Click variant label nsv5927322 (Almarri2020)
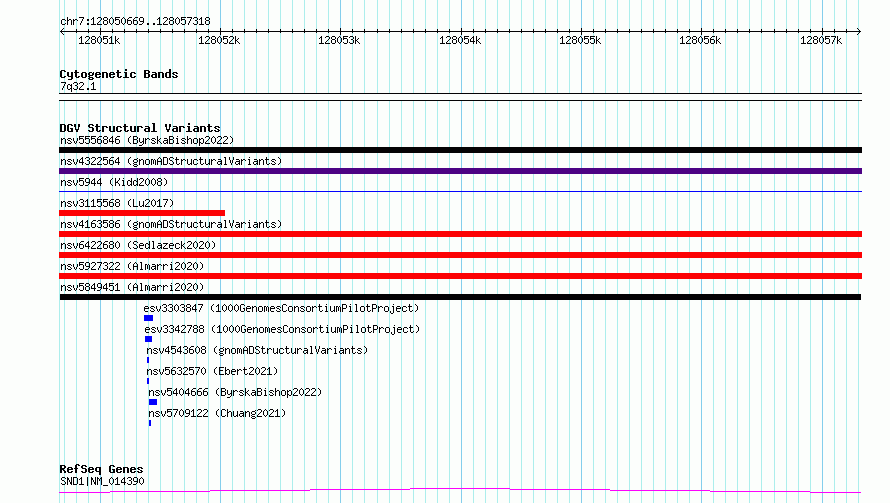The height and width of the screenshot is (503, 890). 132,266
